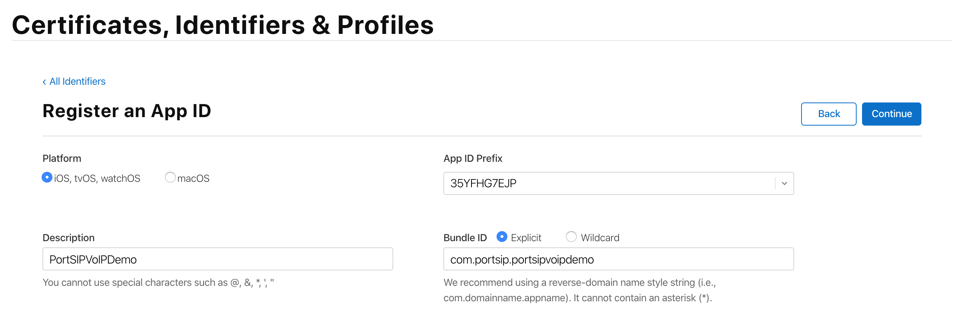Click the Platform label
Viewport: 980px width, 329px height.
pyautogui.click(x=62, y=158)
